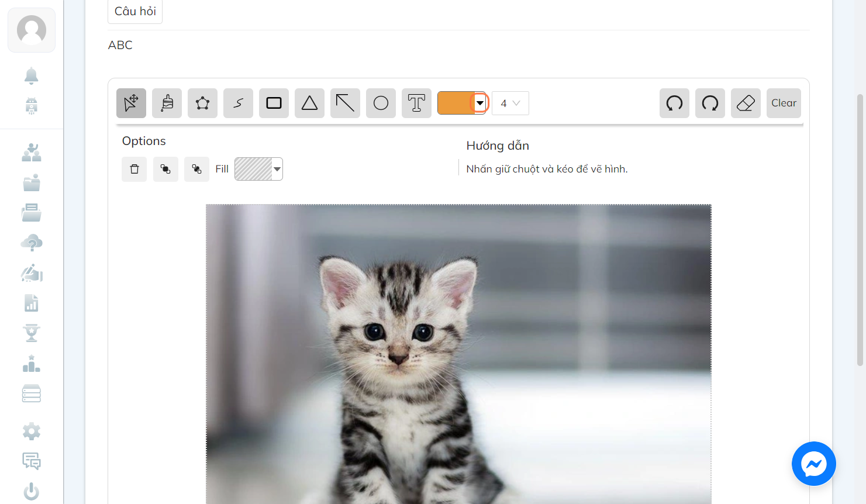Pick the freehand curve tool
This screenshot has width=866, height=504.
(238, 103)
